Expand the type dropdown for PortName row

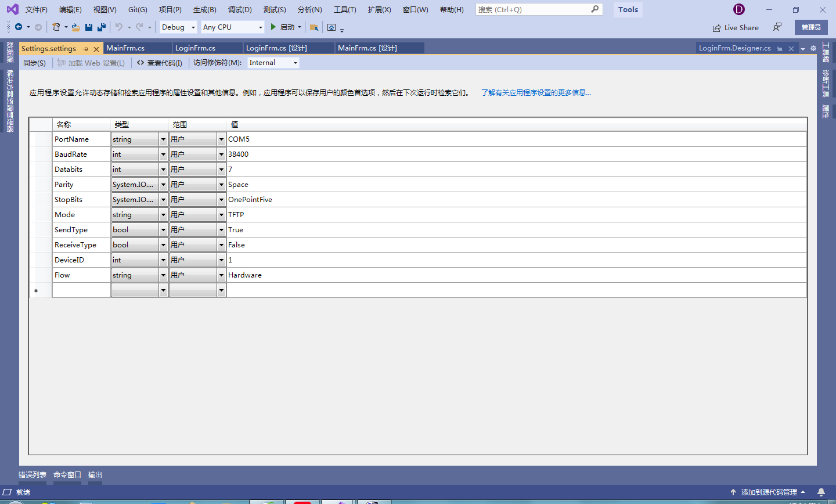(x=163, y=139)
